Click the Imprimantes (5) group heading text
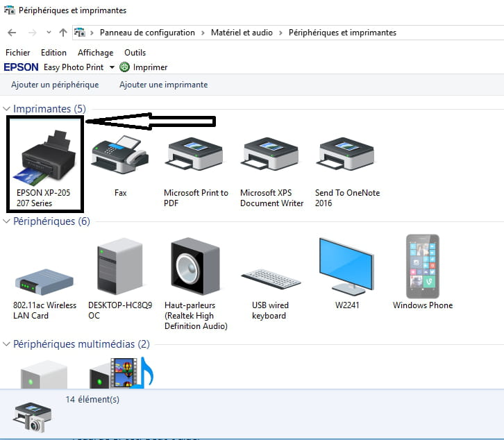Image resolution: width=504 pixels, height=440 pixels. tap(49, 109)
